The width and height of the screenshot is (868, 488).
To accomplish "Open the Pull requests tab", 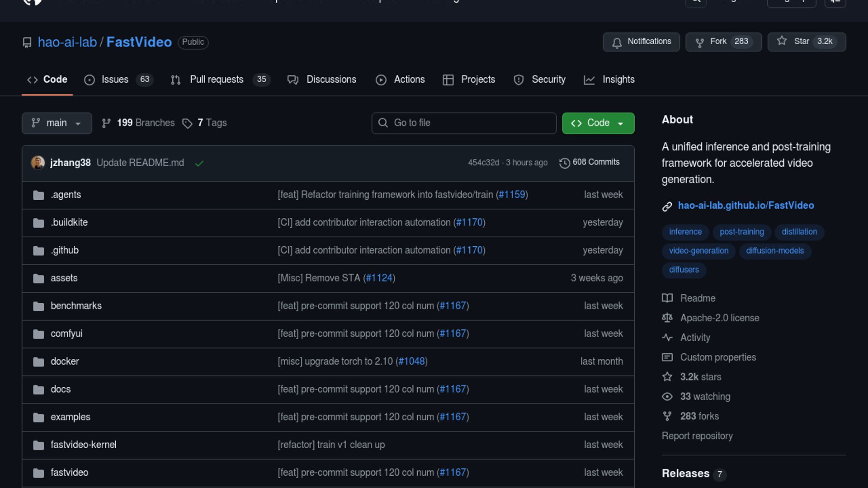I will (x=216, y=80).
